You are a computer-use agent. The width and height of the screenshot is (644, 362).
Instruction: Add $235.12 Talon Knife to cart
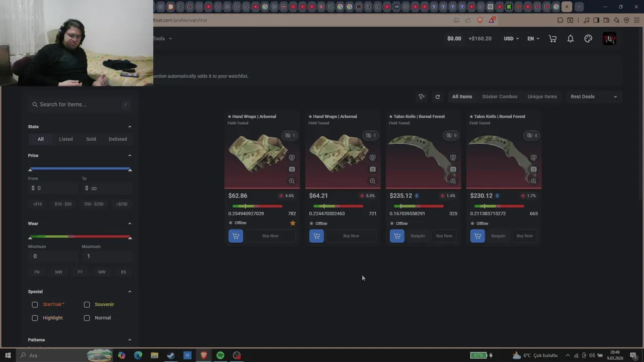click(x=397, y=236)
